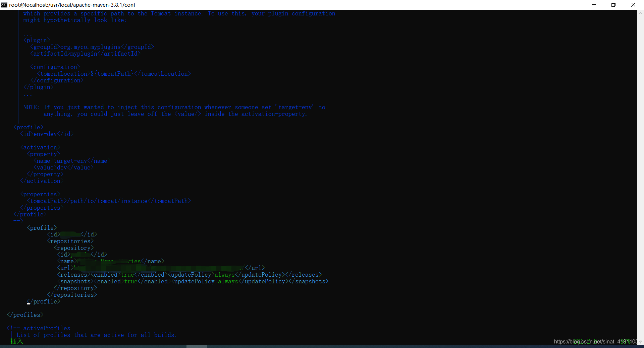Viewport: 644px width, 348px height.
Task: Click the <releases> enabled true line
Action: (x=189, y=275)
